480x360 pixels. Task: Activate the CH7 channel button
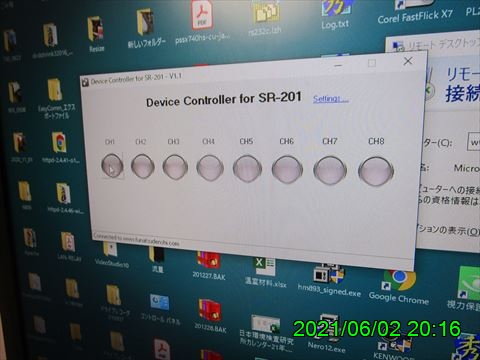330,171
